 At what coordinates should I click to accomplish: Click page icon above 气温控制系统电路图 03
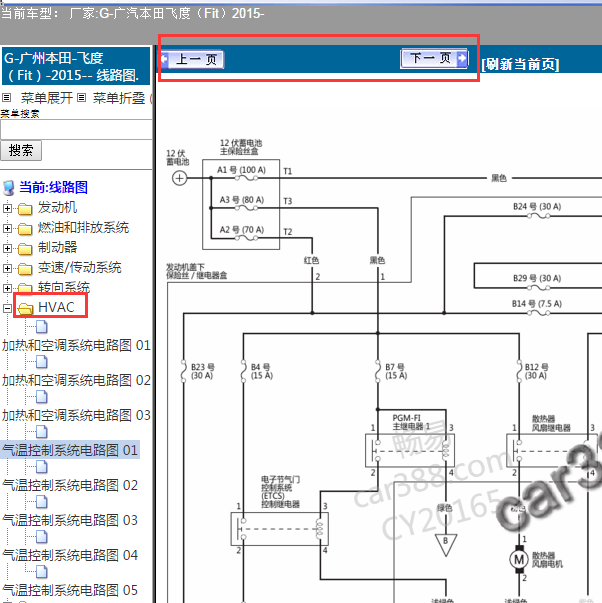point(42,502)
